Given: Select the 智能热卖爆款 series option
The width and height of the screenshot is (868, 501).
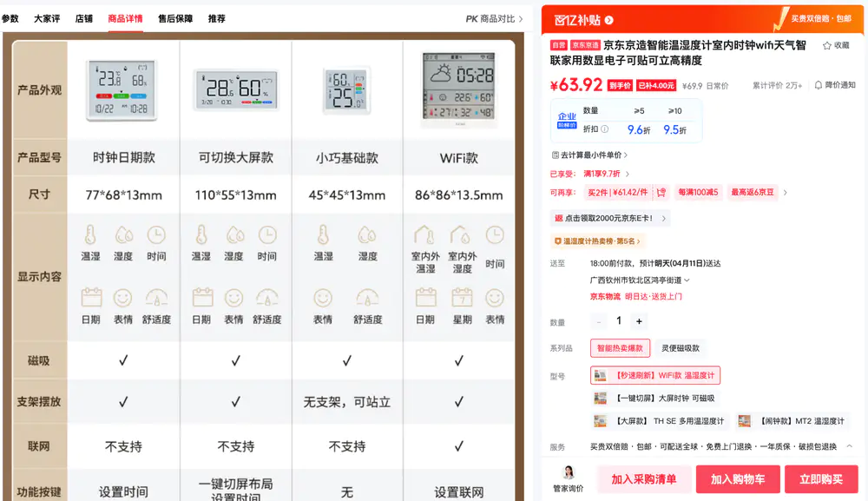Looking at the screenshot, I should [x=620, y=348].
